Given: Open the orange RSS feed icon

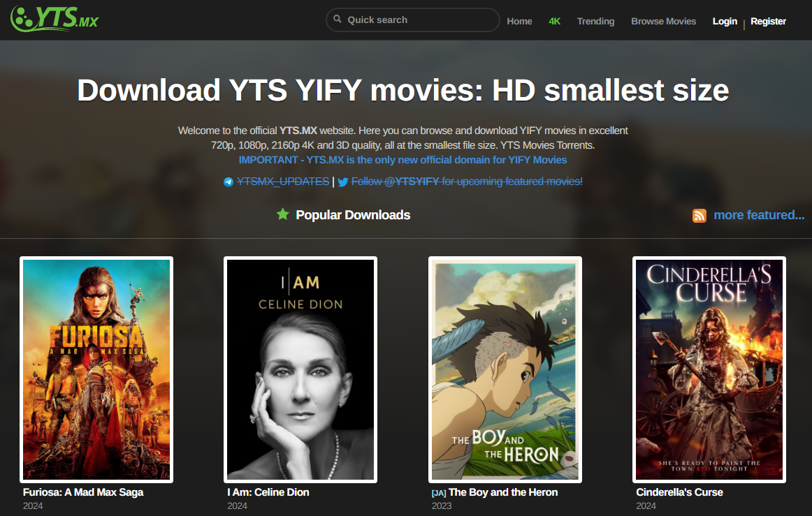Looking at the screenshot, I should pos(699,215).
